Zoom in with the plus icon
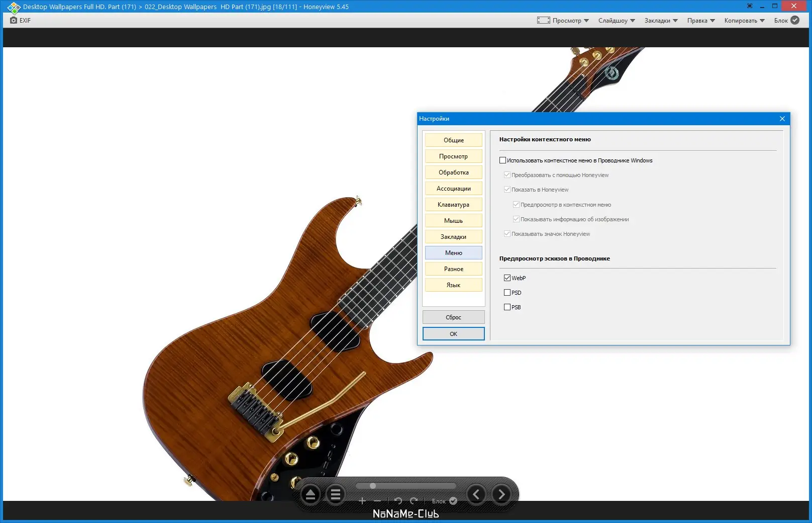Screen dimensions: 812x523 click(x=362, y=501)
